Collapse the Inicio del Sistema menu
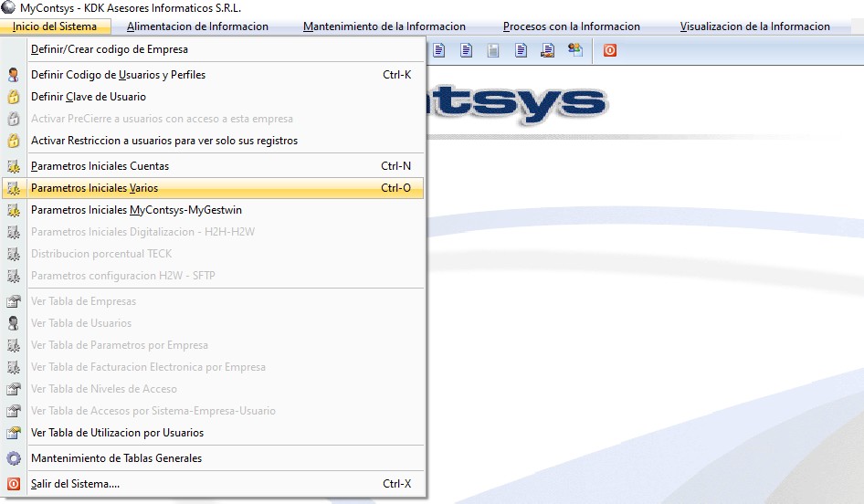The width and height of the screenshot is (864, 504). tap(55, 26)
